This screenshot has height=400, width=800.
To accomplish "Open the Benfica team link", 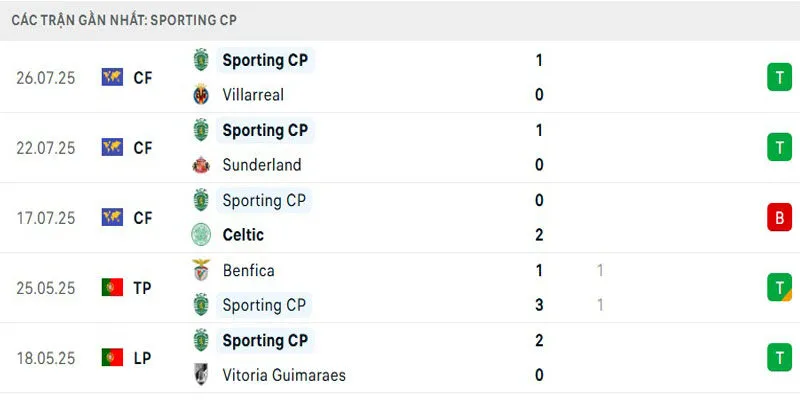I will pos(248,270).
